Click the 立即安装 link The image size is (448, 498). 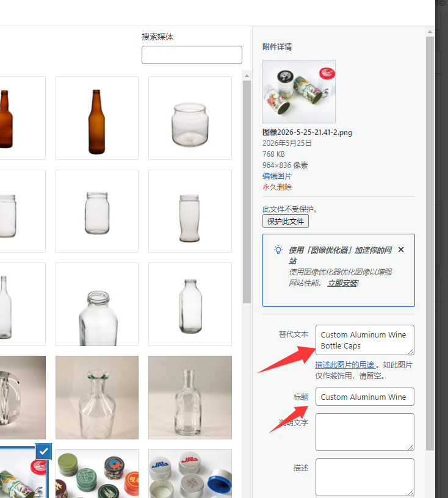pos(342,283)
